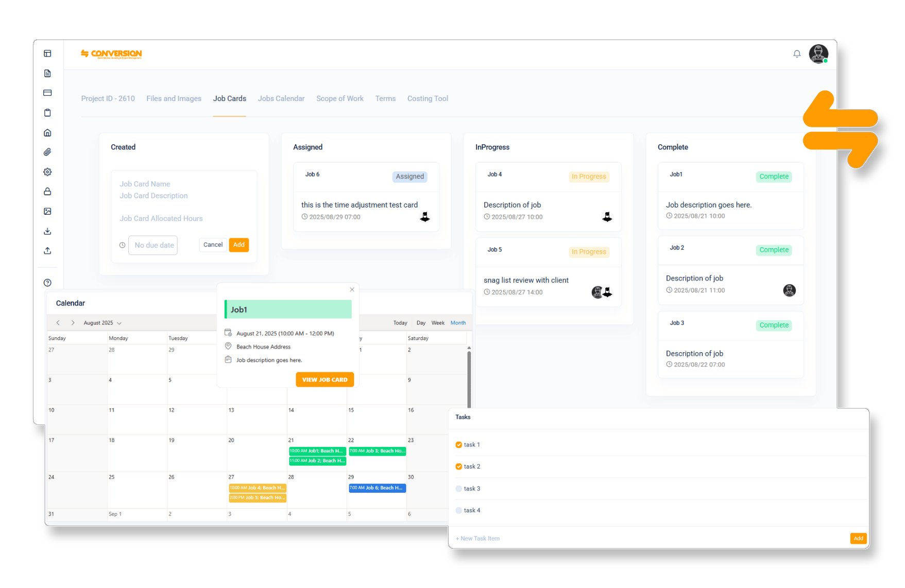Click the notification bell icon
Image resolution: width=905 pixels, height=588 pixels.
tap(796, 54)
